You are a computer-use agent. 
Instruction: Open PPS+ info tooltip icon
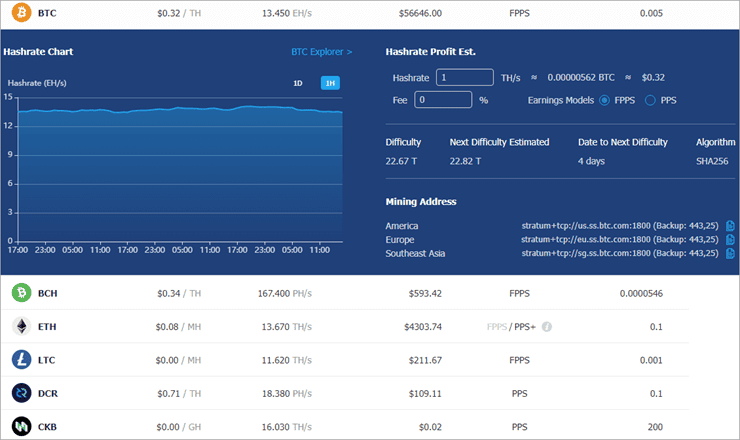pos(547,327)
